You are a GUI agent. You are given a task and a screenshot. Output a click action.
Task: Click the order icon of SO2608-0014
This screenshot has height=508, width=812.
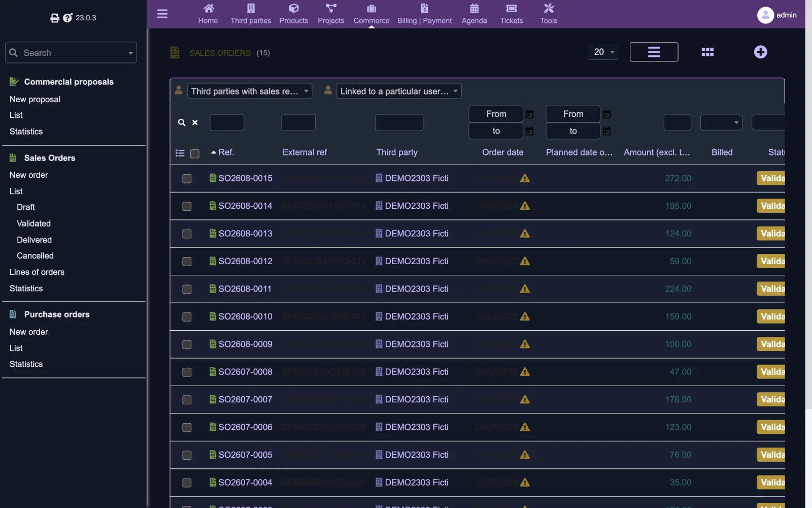(213, 206)
